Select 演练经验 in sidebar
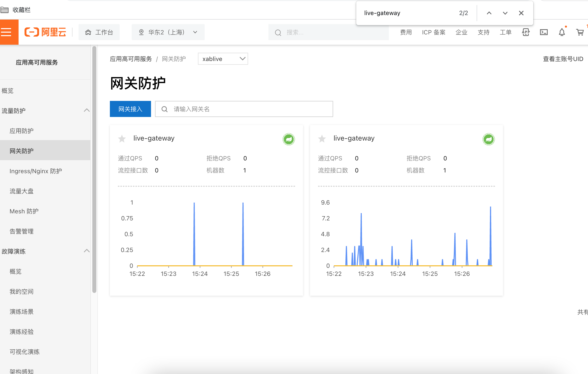This screenshot has height=374, width=588. 22,332
